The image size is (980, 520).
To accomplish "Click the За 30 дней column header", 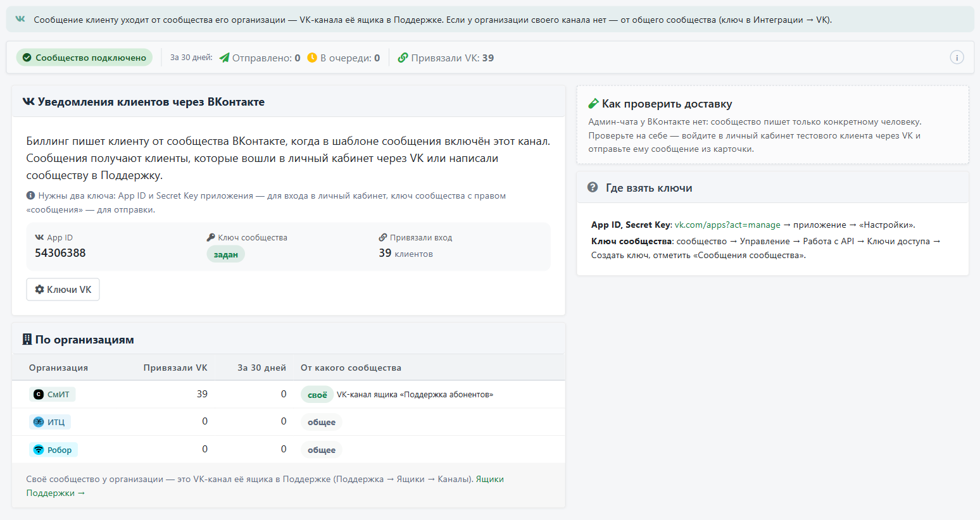I will pos(261,368).
